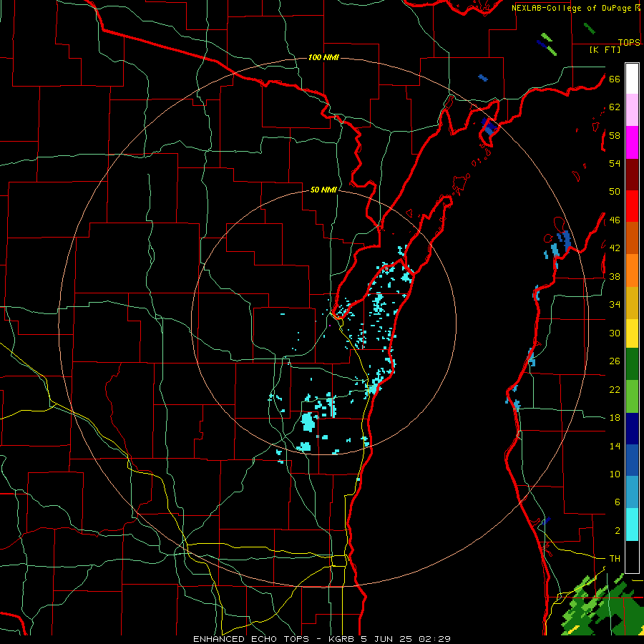The image size is (644, 644).
Task: Click the legend value '62'
Action: (615, 107)
